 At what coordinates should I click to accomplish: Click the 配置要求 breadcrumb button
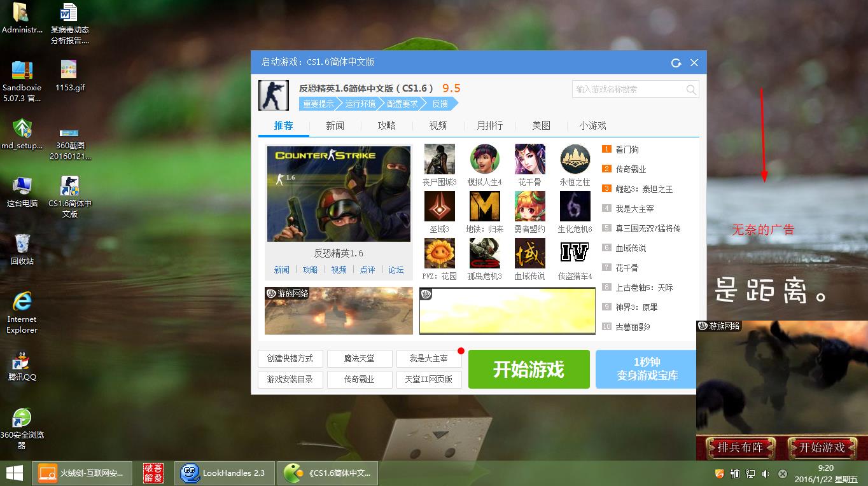tap(403, 104)
